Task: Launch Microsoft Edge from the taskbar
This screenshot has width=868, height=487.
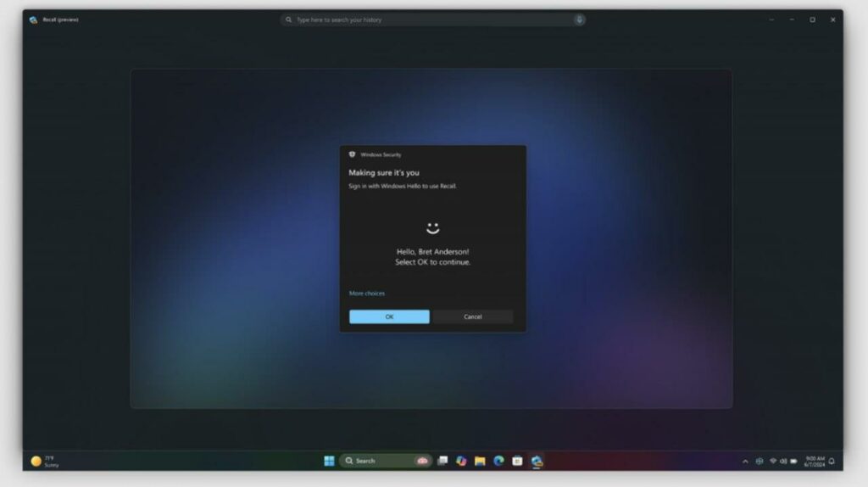Action: coord(498,461)
